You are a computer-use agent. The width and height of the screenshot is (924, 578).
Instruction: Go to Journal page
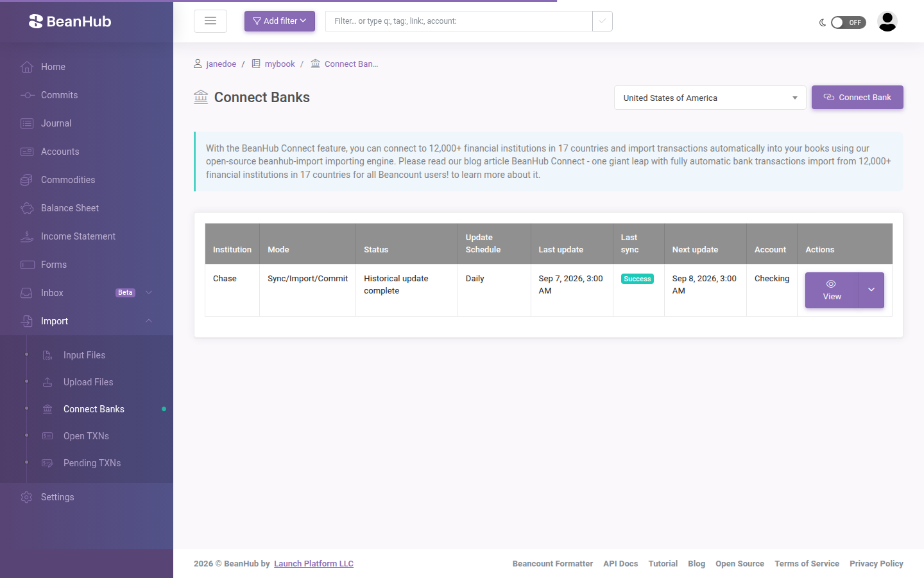point(87,123)
